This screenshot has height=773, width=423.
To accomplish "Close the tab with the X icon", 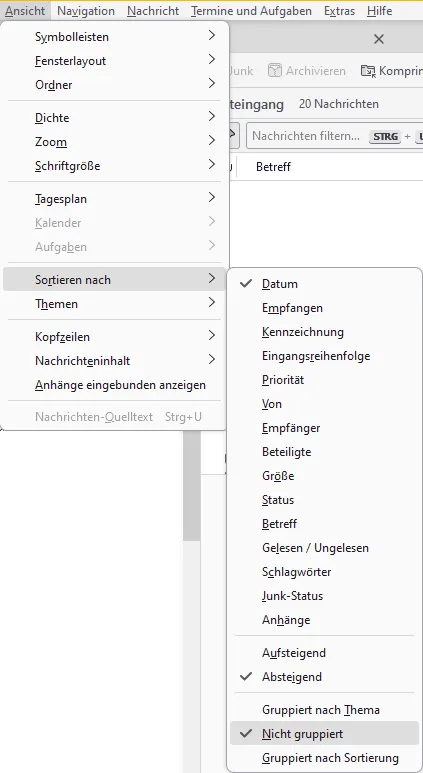I will [379, 39].
